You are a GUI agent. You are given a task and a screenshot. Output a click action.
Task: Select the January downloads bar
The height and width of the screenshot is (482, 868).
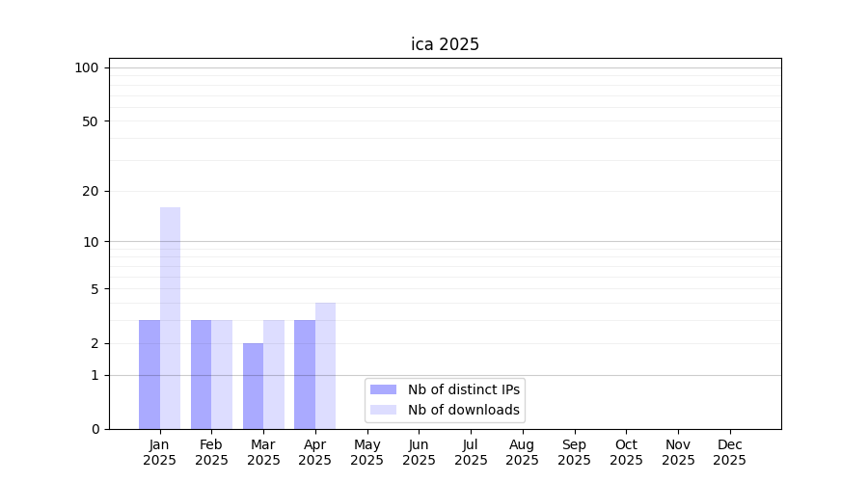tap(170, 318)
